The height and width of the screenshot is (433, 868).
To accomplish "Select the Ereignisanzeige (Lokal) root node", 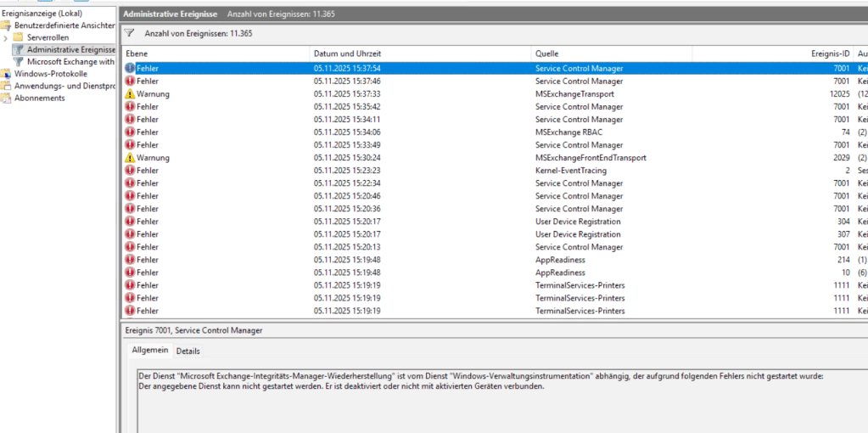I will click(x=42, y=14).
